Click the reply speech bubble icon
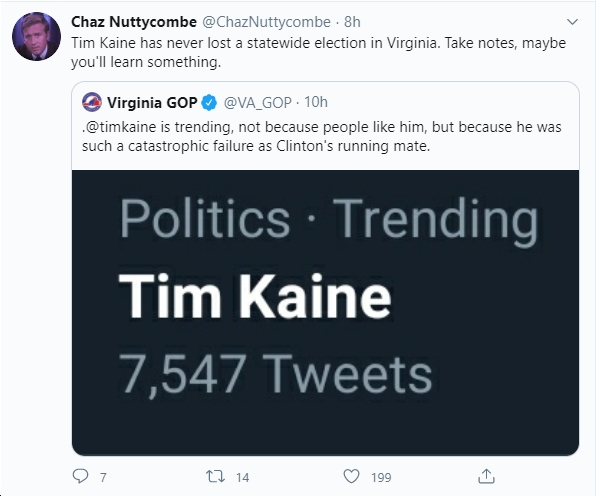Viewport: 601px width, 496px height. coord(80,476)
